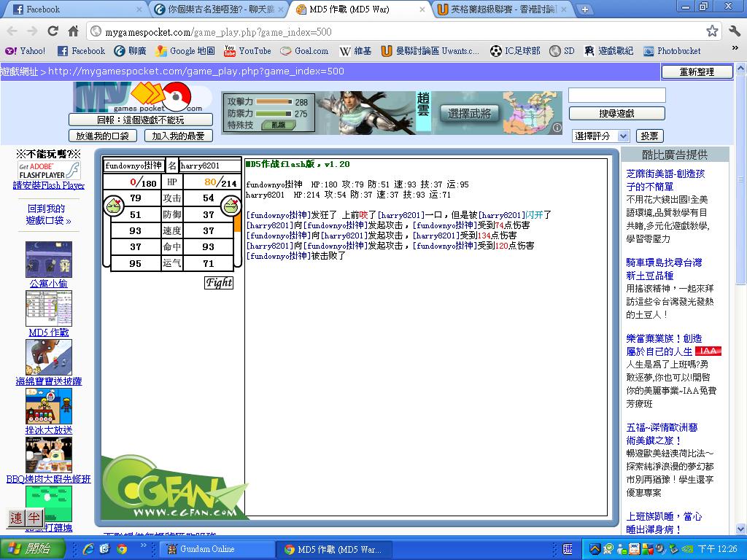
Task: Star this page with bookmark icon
Action: (712, 31)
